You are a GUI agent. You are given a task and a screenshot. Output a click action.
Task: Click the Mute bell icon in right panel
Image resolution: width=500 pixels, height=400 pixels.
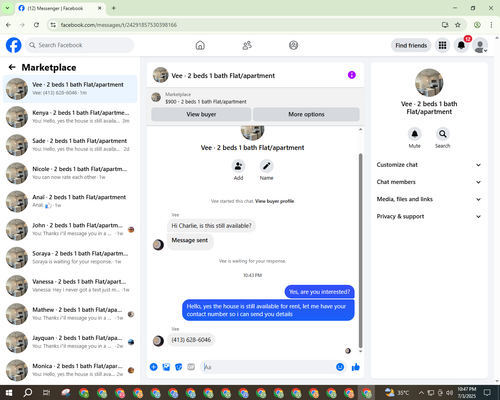pos(414,134)
